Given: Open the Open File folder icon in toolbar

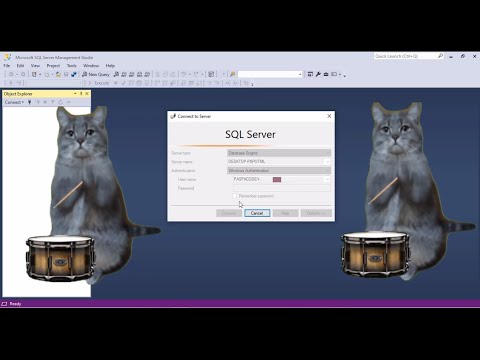Looking at the screenshot, I should click(x=58, y=74).
